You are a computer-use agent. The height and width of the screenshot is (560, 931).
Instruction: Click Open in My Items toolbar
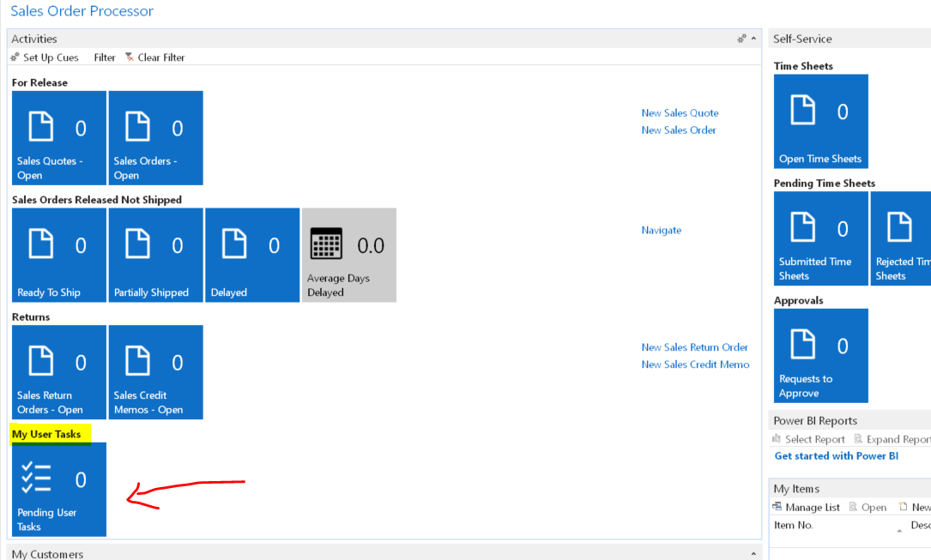click(x=868, y=507)
